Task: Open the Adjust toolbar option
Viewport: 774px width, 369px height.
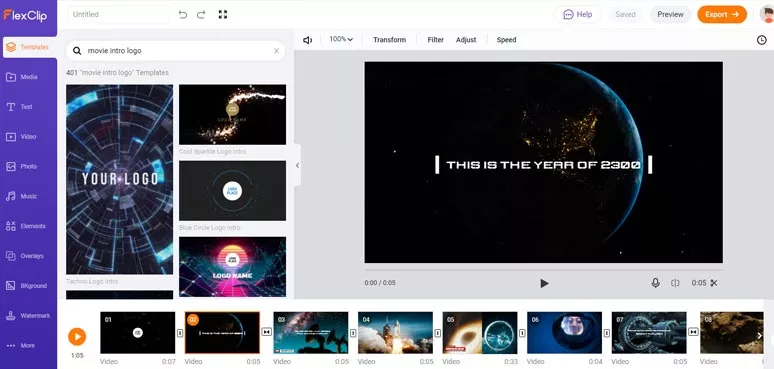Action: pos(466,40)
